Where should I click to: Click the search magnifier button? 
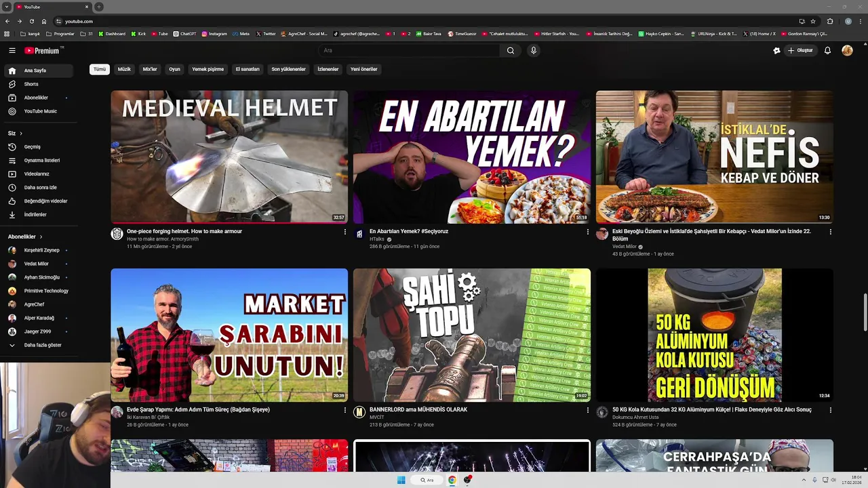[511, 50]
